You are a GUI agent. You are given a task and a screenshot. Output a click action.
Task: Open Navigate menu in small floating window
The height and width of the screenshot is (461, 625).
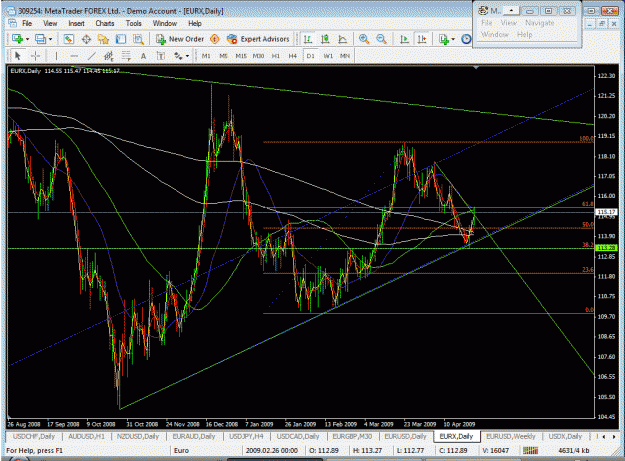[x=540, y=23]
